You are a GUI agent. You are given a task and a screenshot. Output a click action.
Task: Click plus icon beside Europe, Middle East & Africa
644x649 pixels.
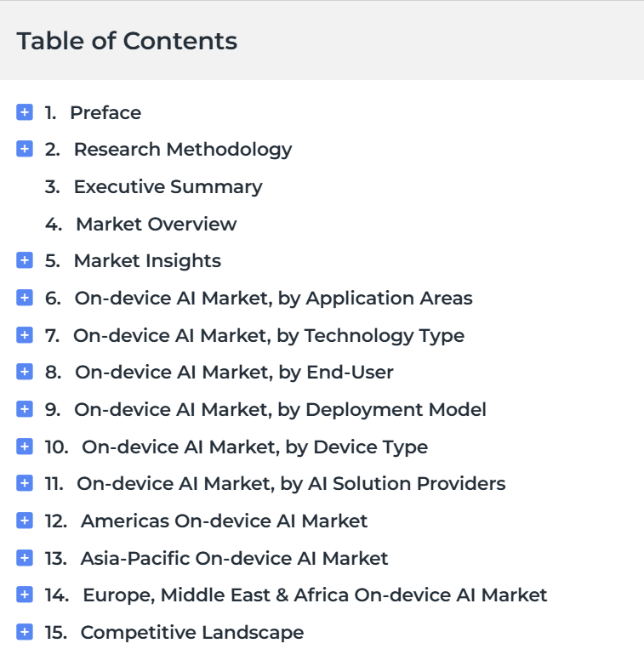pos(25,595)
